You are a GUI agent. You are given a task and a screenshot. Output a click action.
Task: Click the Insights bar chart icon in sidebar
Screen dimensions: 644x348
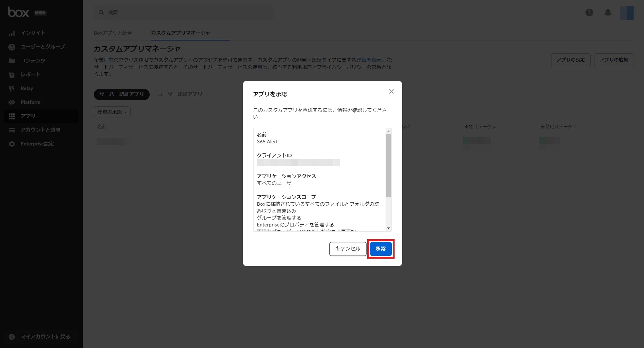(x=12, y=33)
